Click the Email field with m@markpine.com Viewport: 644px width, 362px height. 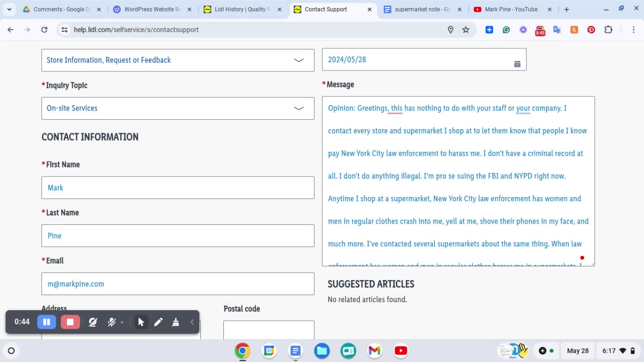(x=178, y=284)
